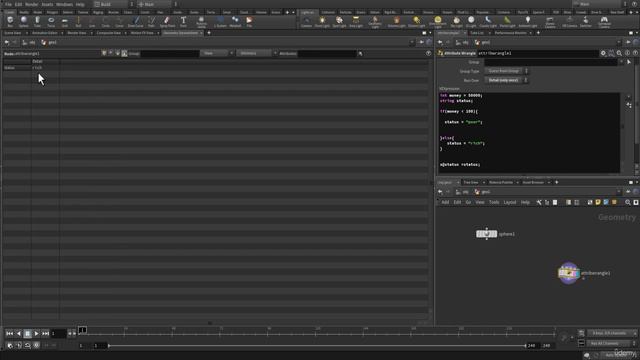
Task: Select the Metaball shelf tool
Action: [235, 22]
